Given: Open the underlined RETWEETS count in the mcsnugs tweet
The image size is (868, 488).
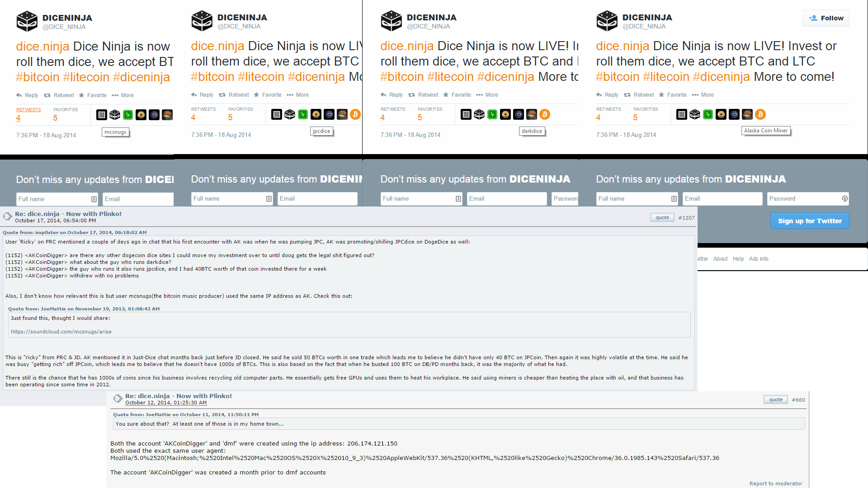Looking at the screenshot, I should (28, 114).
